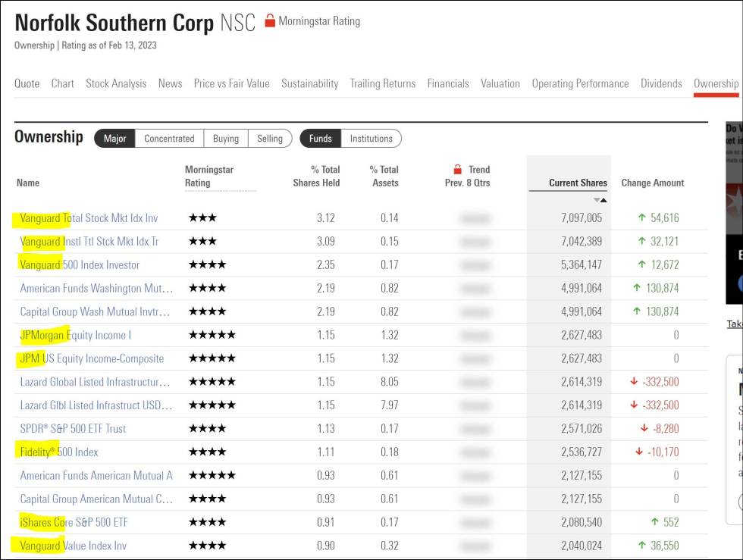Open iShares Core S&P 500 ETF
The width and height of the screenshot is (743, 560).
click(74, 522)
